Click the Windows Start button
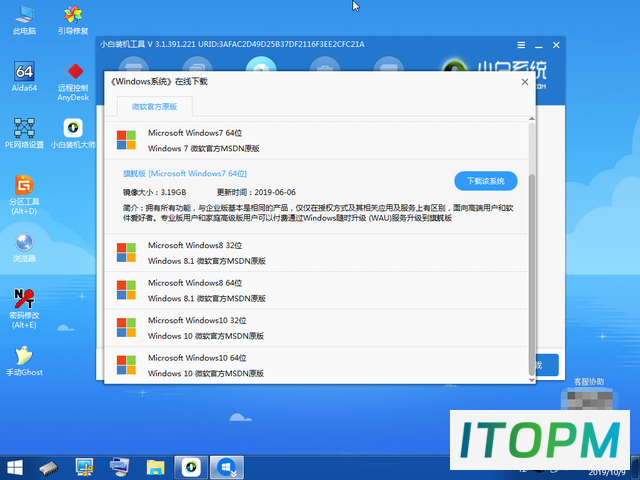The width and height of the screenshot is (640, 480). click(x=15, y=467)
